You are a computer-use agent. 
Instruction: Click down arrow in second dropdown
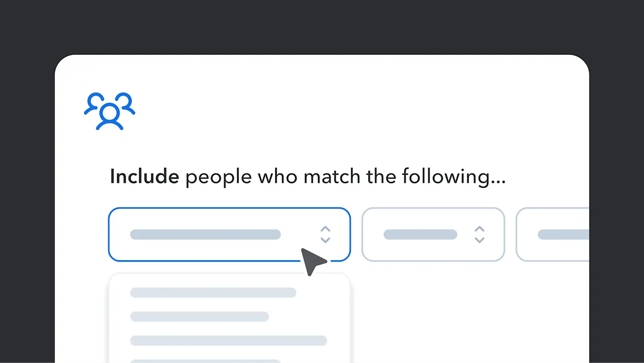click(x=480, y=240)
